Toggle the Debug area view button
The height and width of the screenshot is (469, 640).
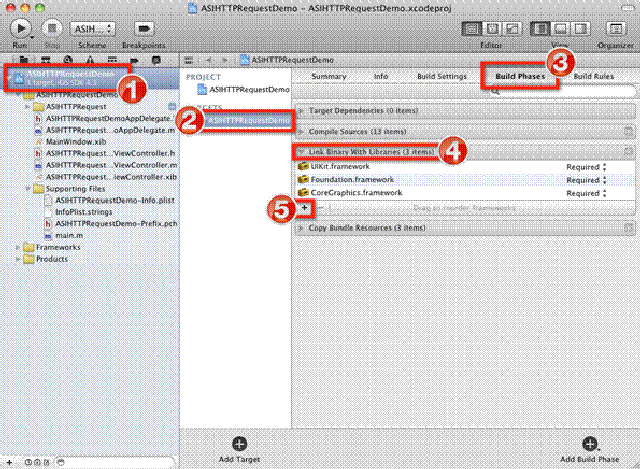click(x=560, y=29)
